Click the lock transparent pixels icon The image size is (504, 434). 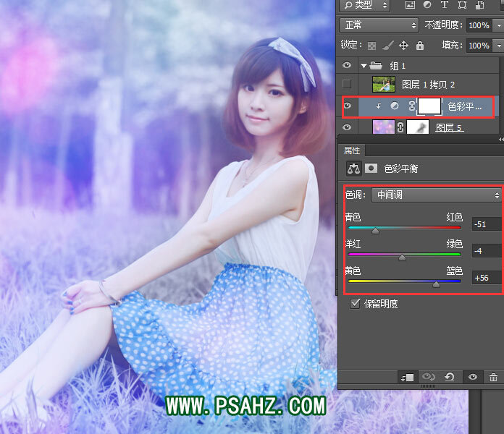coord(371,45)
